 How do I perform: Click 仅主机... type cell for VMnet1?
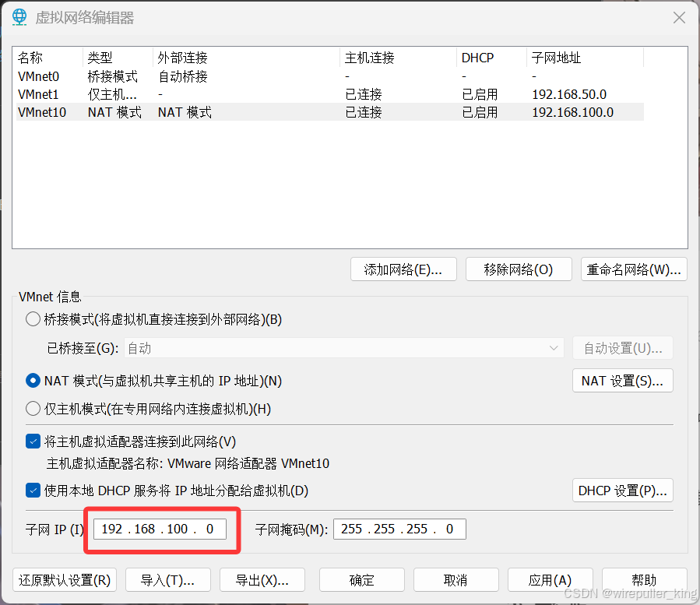[x=112, y=94]
